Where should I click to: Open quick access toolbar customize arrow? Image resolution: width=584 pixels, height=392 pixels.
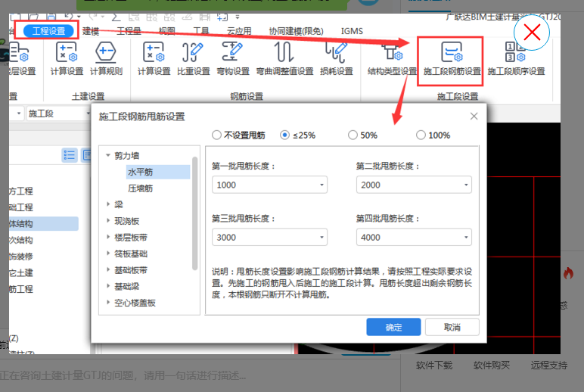click(238, 17)
